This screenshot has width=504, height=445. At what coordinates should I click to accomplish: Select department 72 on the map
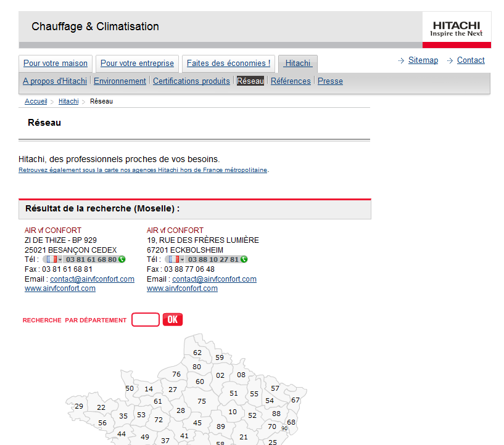click(159, 420)
